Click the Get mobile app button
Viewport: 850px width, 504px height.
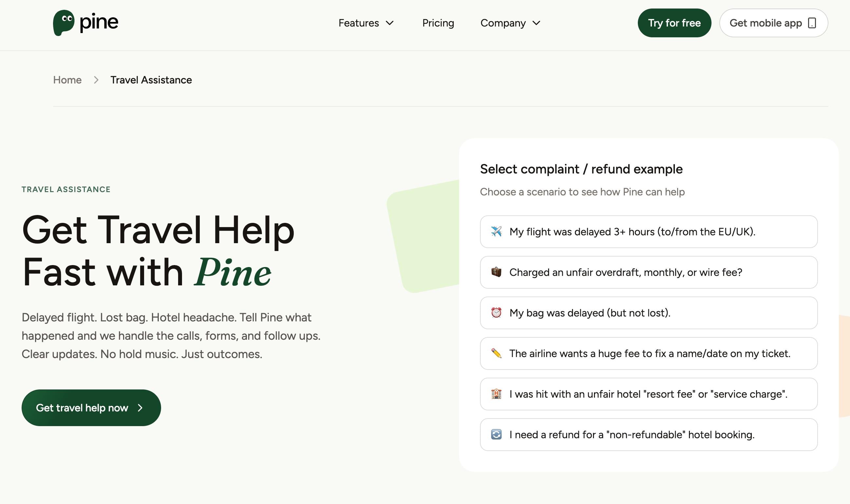(773, 23)
